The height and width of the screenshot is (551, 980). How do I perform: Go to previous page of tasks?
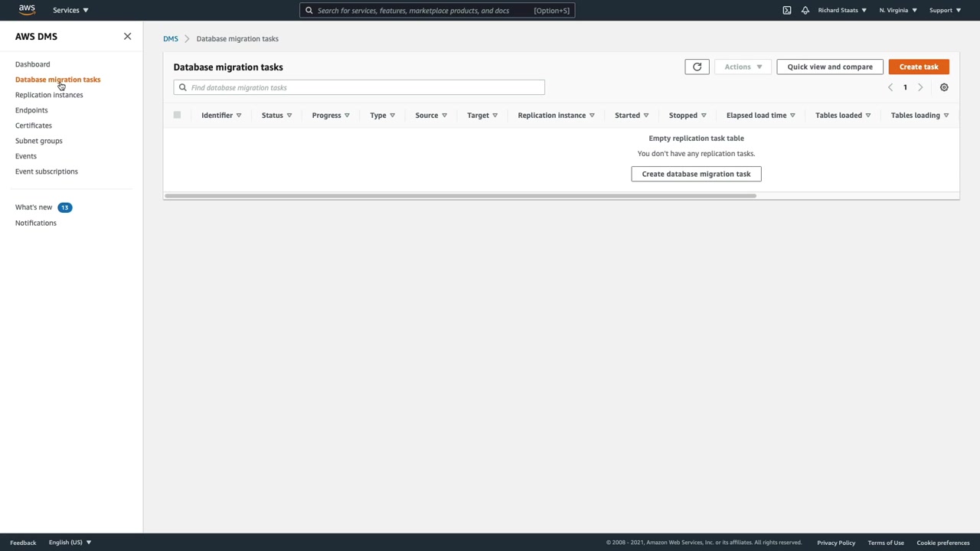[x=890, y=87]
